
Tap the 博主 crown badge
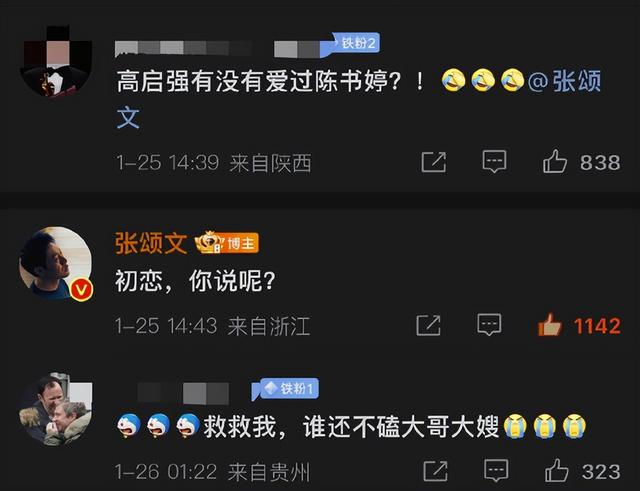[227, 242]
